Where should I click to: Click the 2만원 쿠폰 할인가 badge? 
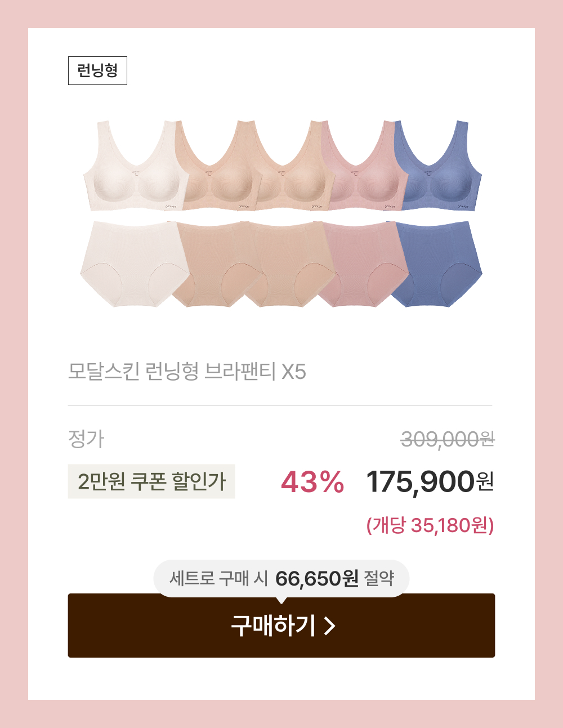coord(151,481)
